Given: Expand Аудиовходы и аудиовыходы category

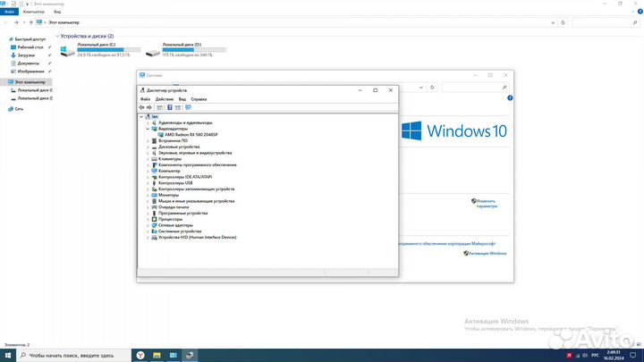Looking at the screenshot, I should pyautogui.click(x=148, y=122).
